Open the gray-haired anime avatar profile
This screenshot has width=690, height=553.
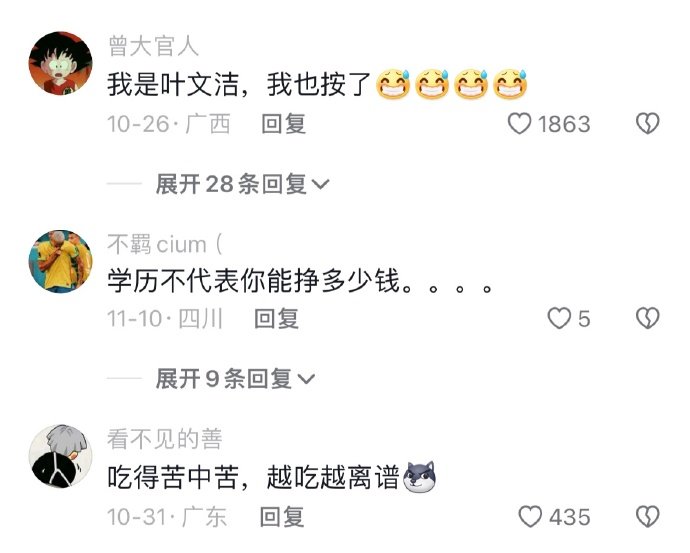(x=60, y=456)
